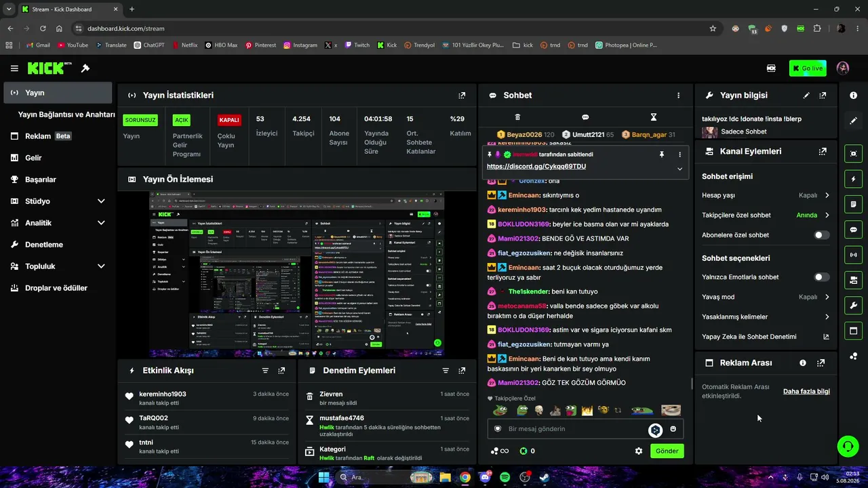The width and height of the screenshot is (868, 488).
Task: Open Yapay Zeka ile Sohbet Denetimi
Action: click(x=766, y=337)
